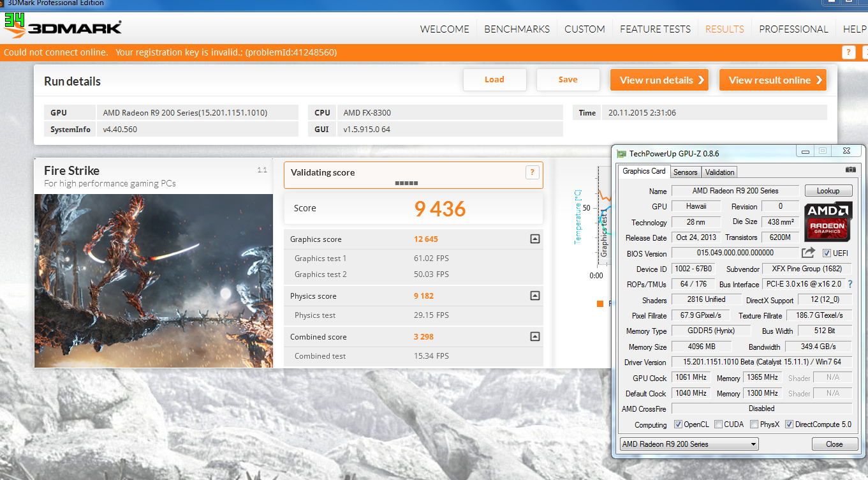This screenshot has width=868, height=480.
Task: Click the Graphics test 1 result 61.02 FPS
Action: click(431, 259)
